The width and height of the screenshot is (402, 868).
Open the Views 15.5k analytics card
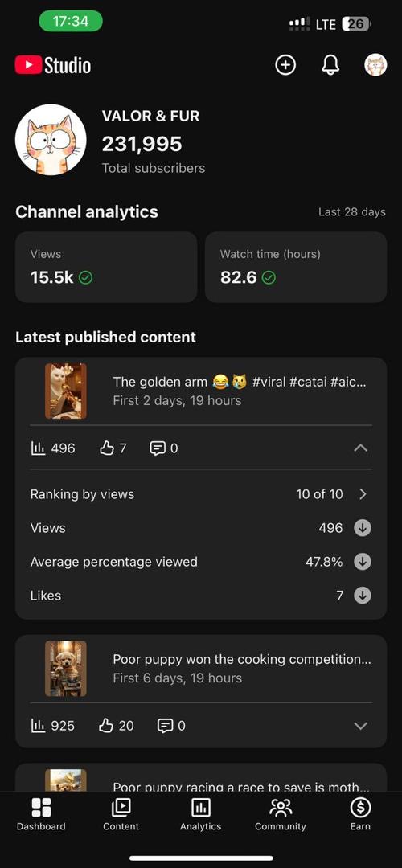pos(106,267)
